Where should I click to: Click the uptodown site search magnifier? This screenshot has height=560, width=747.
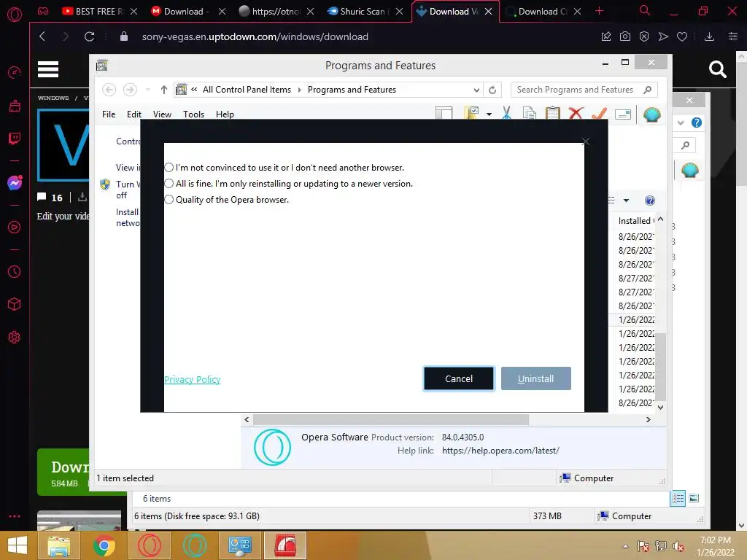(717, 69)
